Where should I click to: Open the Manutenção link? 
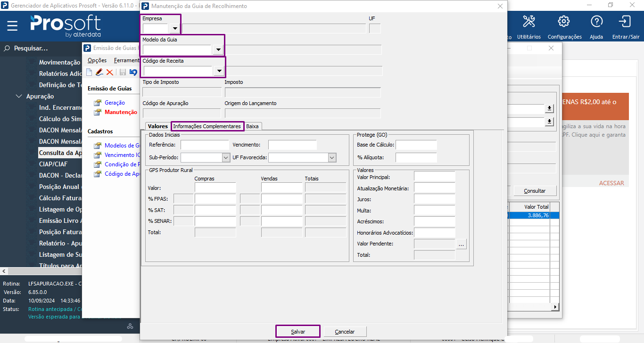tap(121, 112)
